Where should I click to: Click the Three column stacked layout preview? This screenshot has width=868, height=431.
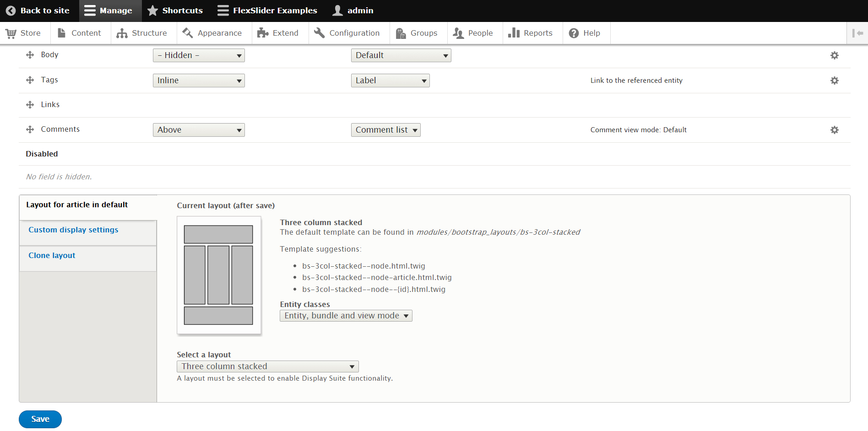[218, 275]
